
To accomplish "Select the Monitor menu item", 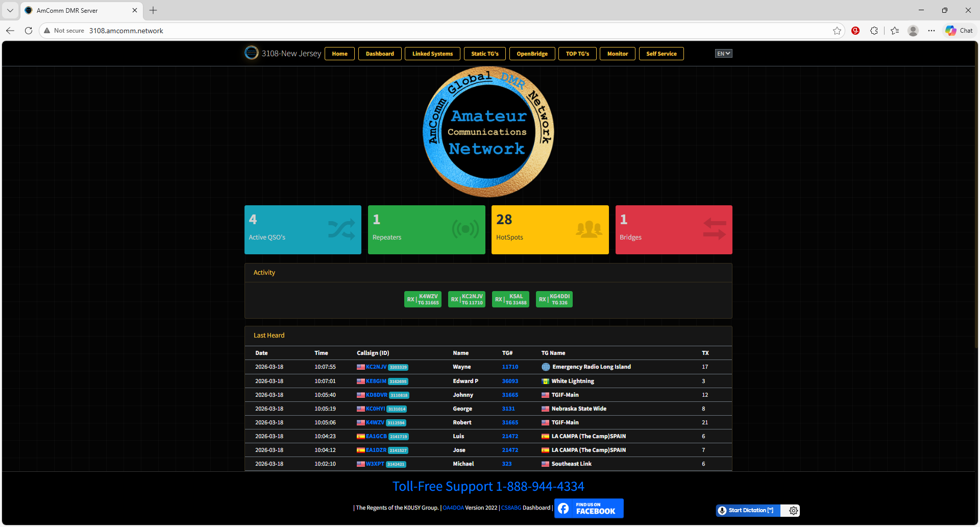I will click(617, 54).
